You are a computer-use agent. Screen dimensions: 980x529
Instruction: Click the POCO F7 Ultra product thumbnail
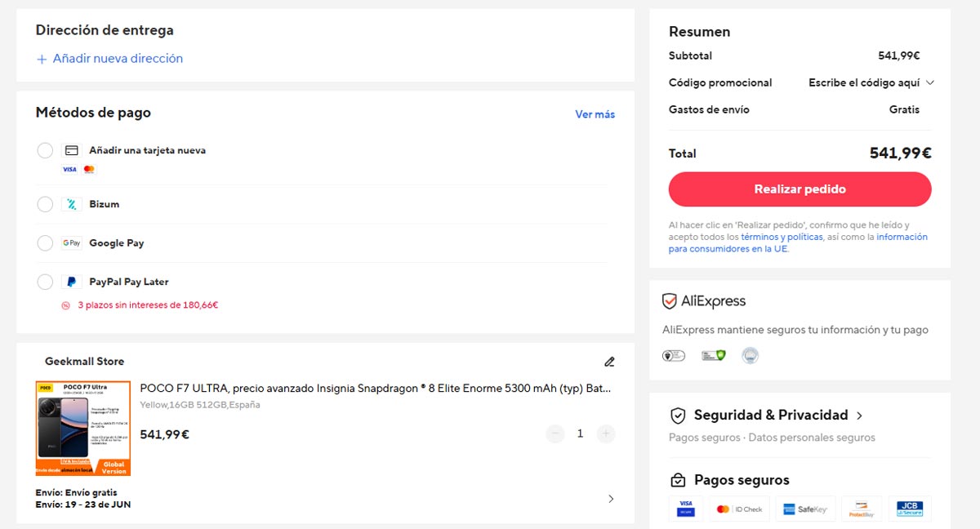pos(83,429)
